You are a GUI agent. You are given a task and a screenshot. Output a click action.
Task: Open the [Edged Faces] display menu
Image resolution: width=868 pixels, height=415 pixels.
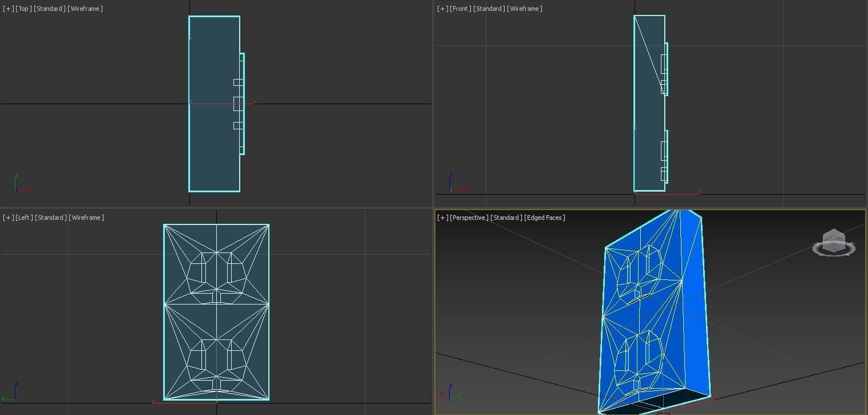pyautogui.click(x=545, y=218)
